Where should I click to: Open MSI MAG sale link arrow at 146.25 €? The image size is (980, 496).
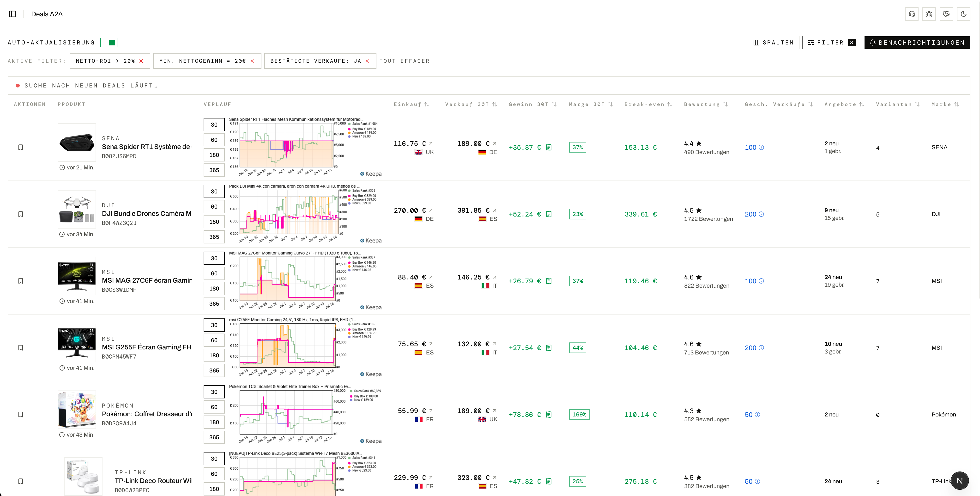495,277
